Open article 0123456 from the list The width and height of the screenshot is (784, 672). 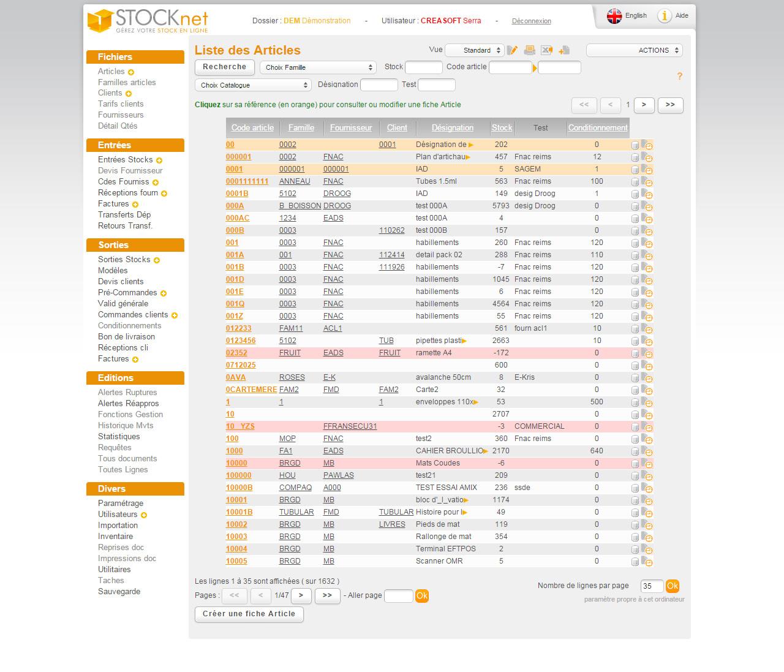[x=241, y=341]
